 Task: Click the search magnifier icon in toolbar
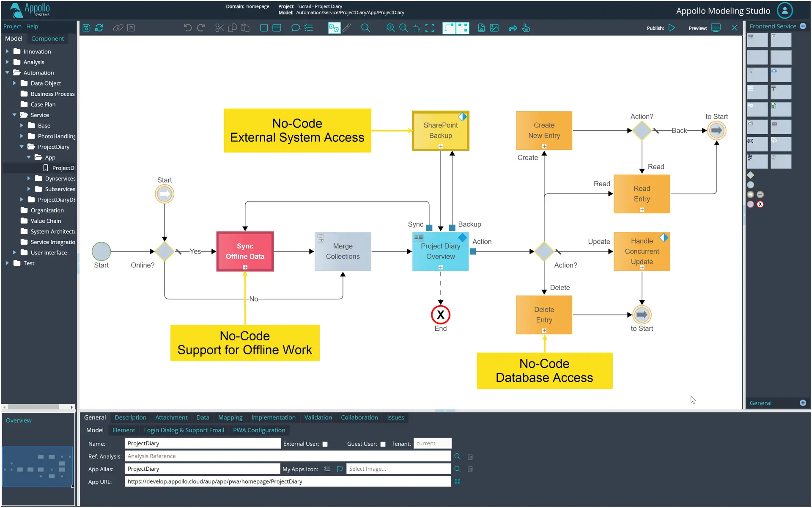[365, 28]
